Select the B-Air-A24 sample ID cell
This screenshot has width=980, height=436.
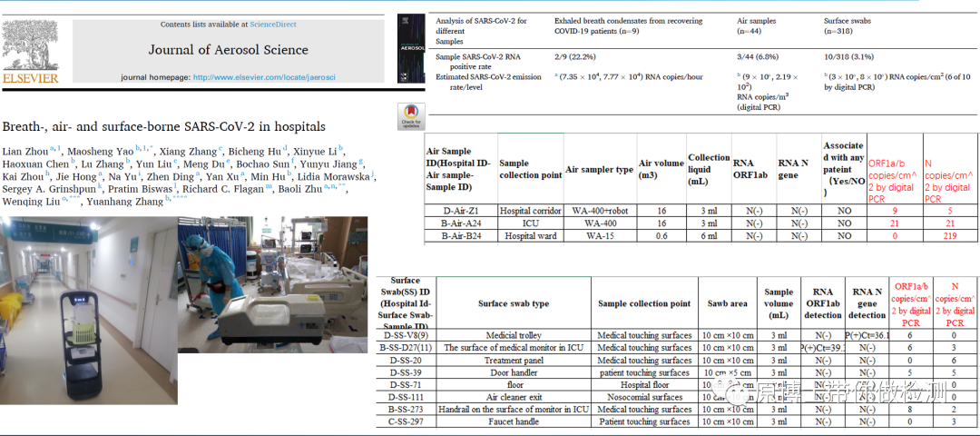click(x=462, y=223)
